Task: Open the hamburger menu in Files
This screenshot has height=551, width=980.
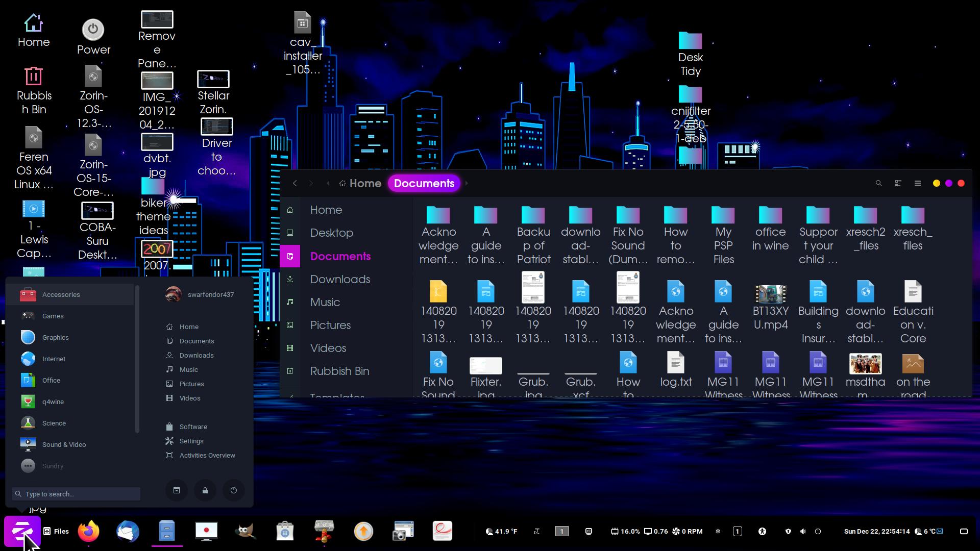Action: 917,183
